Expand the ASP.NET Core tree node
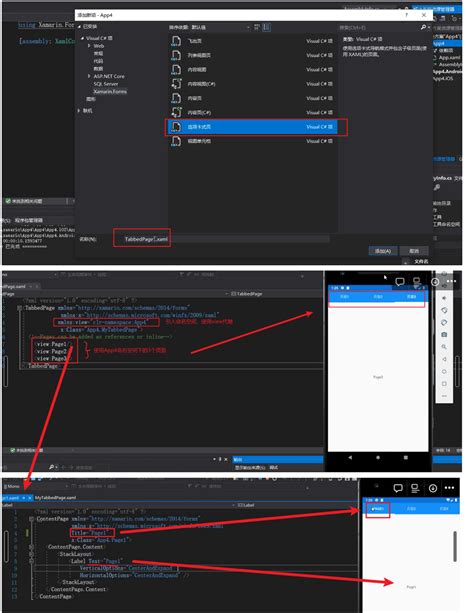Viewport: 474px width, 613px height. coord(90,76)
